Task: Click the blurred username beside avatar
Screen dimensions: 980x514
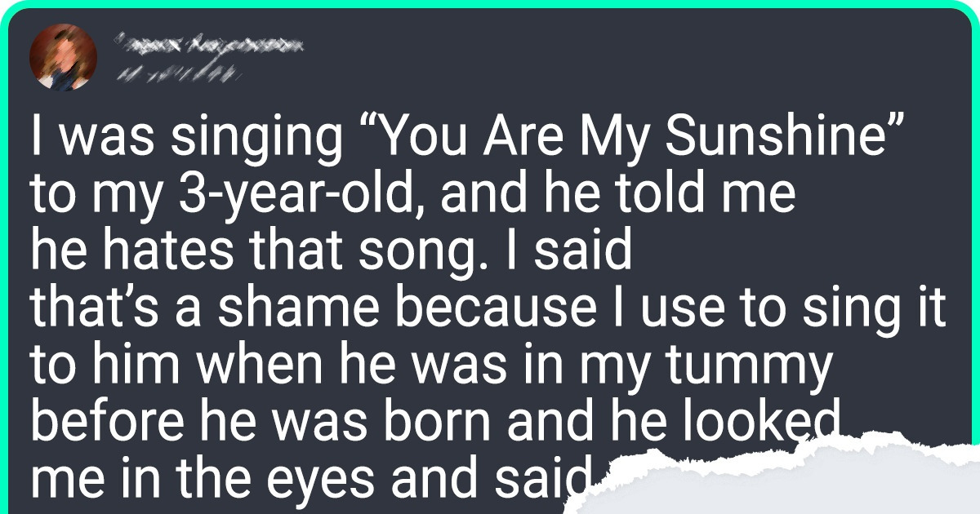Action: point(205,46)
